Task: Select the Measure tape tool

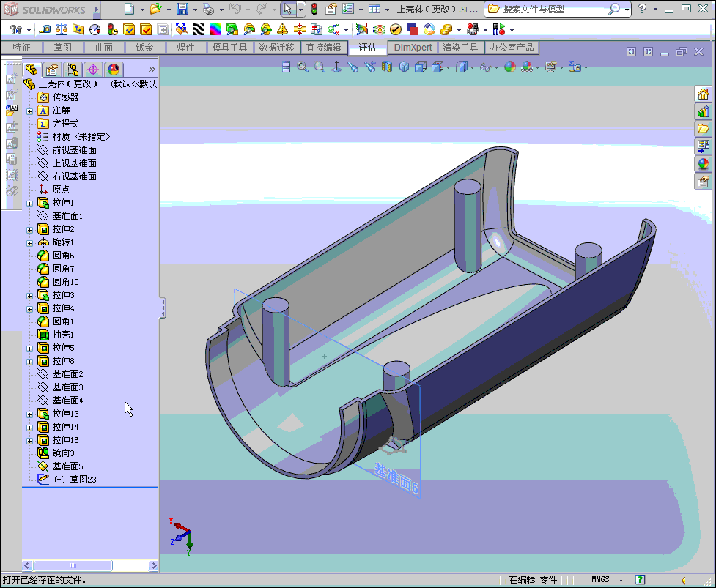Action: click(x=45, y=29)
